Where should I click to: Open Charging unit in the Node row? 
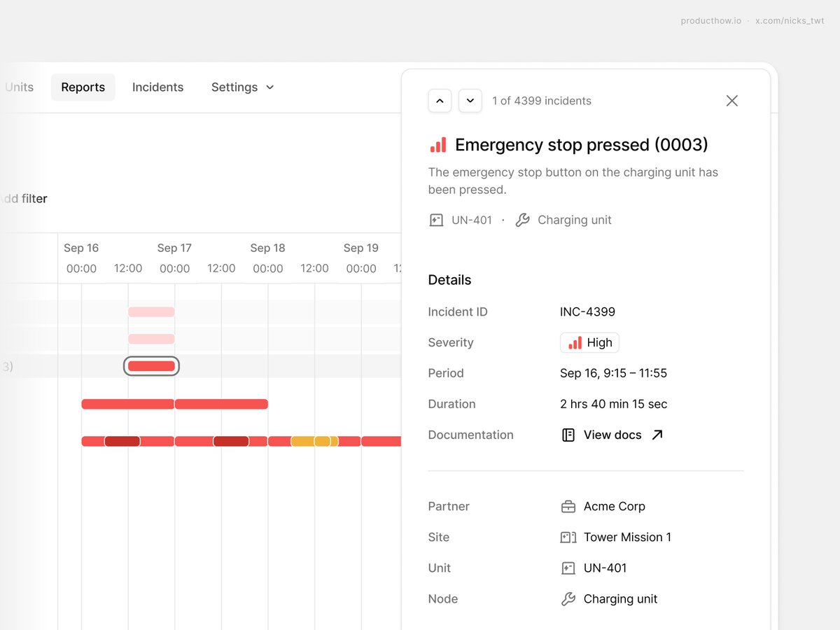(621, 598)
